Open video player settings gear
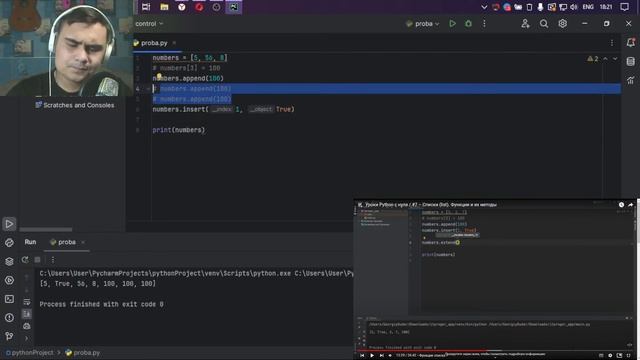The width and height of the screenshot is (640, 360). point(610,356)
